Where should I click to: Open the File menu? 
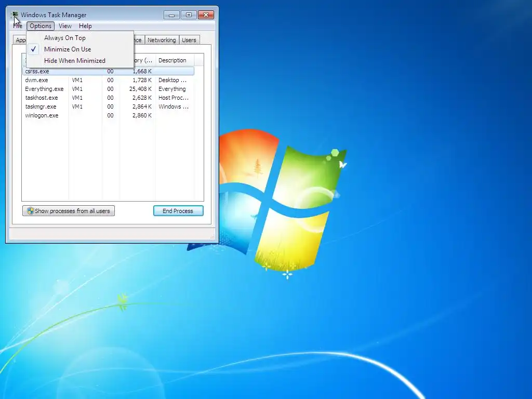(18, 26)
